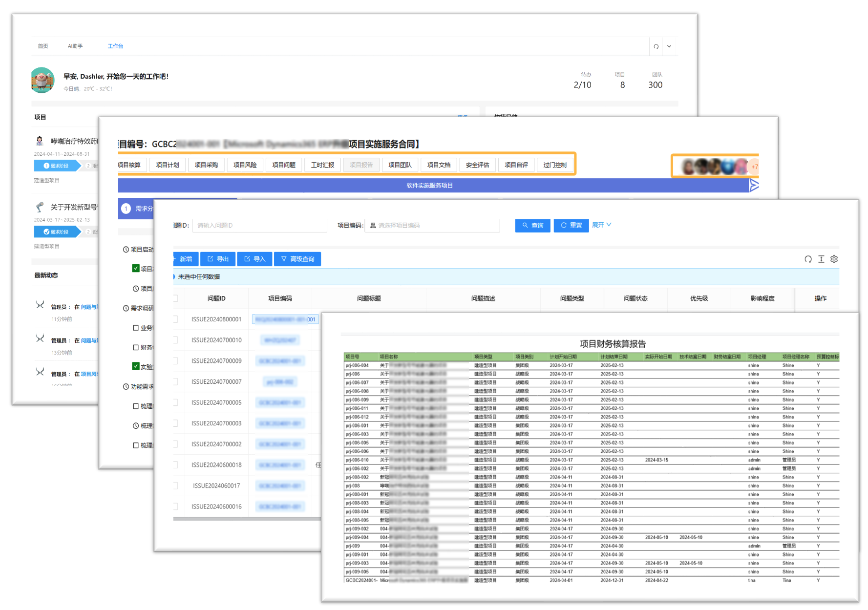The height and width of the screenshot is (610, 868).
Task: Focus the 问题ID input field
Action: pyautogui.click(x=259, y=225)
